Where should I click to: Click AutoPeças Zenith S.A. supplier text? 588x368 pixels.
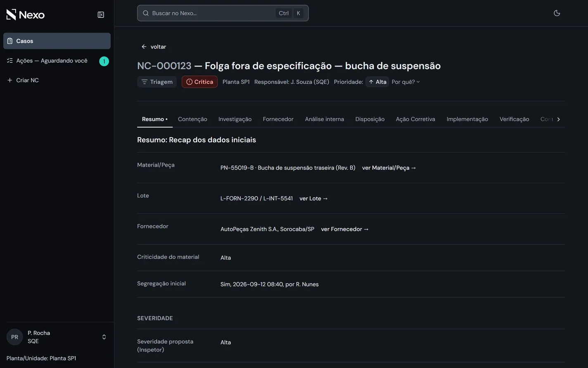click(x=267, y=229)
